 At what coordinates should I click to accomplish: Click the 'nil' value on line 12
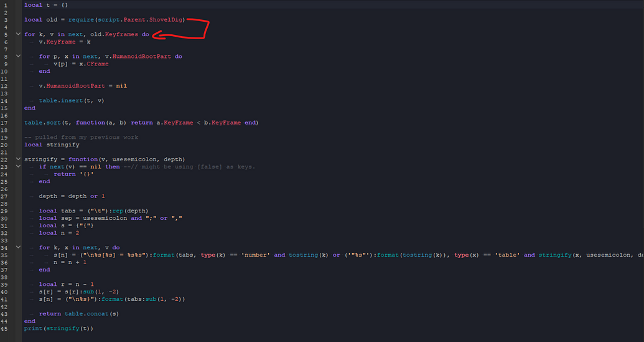[121, 86]
